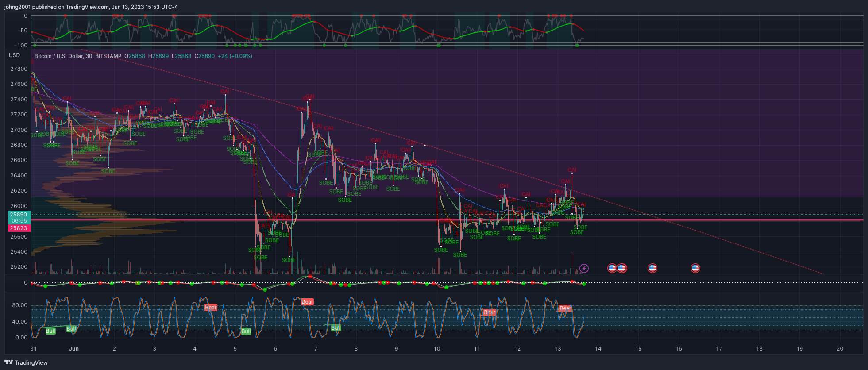Click the purple lightning bolt event icon
This screenshot has width=868, height=370.
pyautogui.click(x=584, y=268)
